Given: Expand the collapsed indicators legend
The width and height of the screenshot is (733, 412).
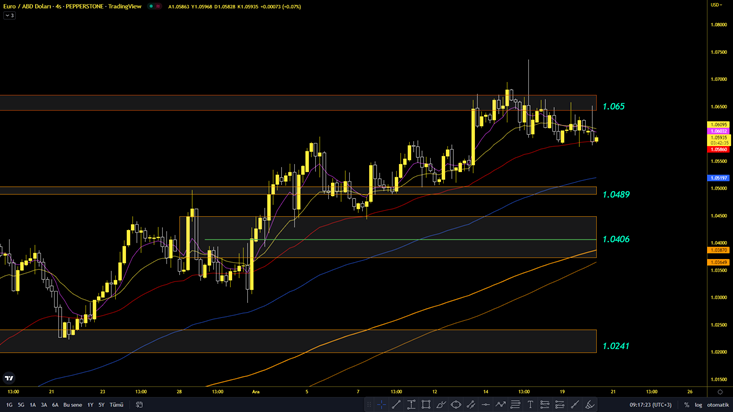Looking at the screenshot, I should (9, 15).
